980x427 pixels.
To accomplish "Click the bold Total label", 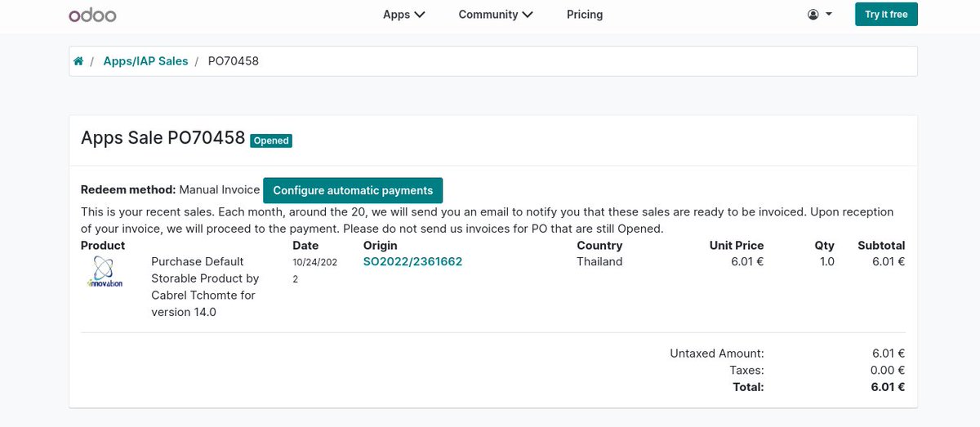I will click(748, 387).
